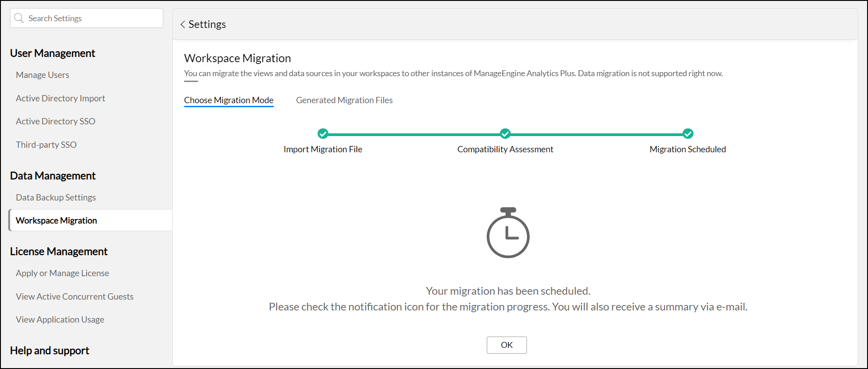
Task: Navigate to Third-party SSO settings
Action: (x=46, y=145)
